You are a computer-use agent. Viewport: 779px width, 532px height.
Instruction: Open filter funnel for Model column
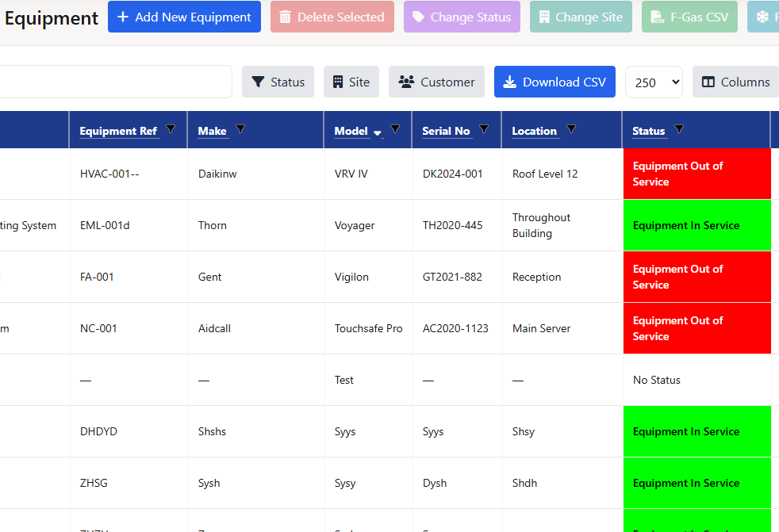pos(396,129)
